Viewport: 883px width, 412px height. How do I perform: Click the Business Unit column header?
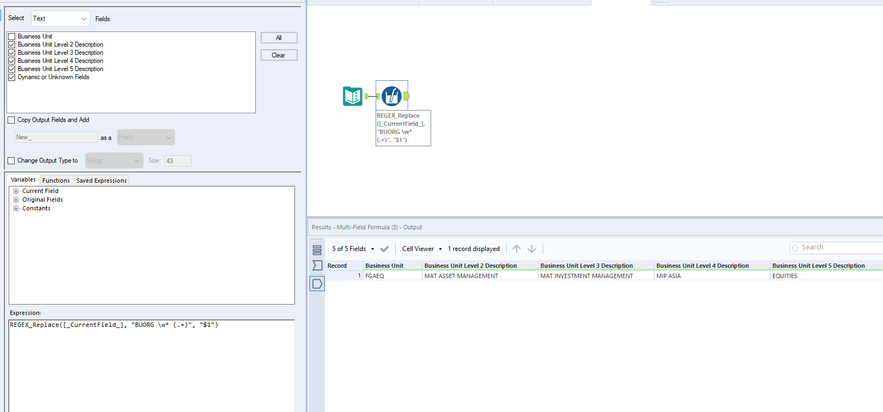(392, 266)
